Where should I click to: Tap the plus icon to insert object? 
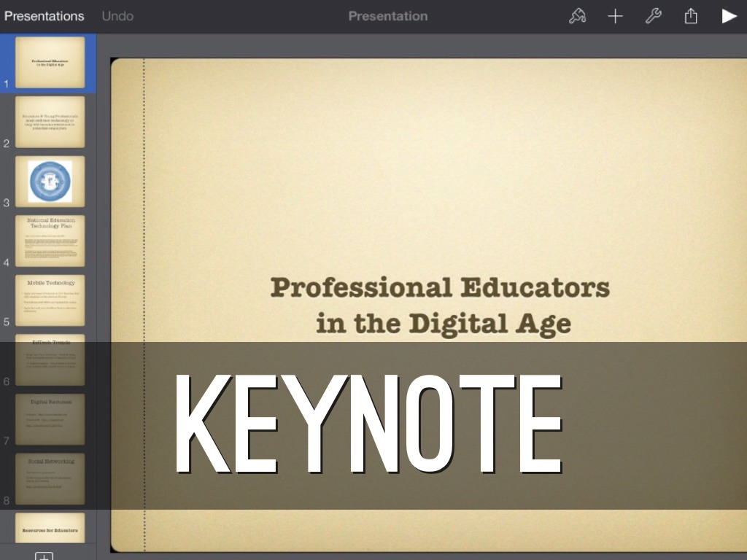[x=615, y=16]
